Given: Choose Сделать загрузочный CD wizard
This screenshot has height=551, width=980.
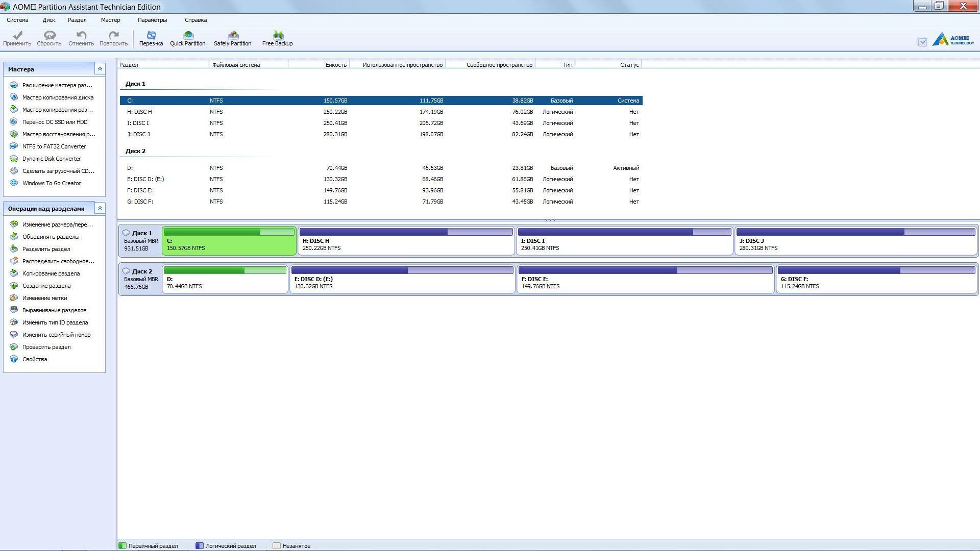Looking at the screenshot, I should 52,171.
